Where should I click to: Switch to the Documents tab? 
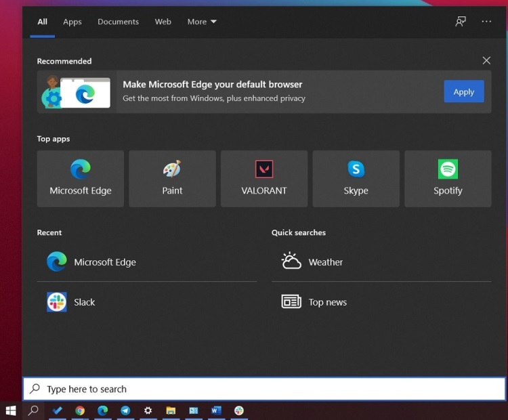pyautogui.click(x=119, y=22)
